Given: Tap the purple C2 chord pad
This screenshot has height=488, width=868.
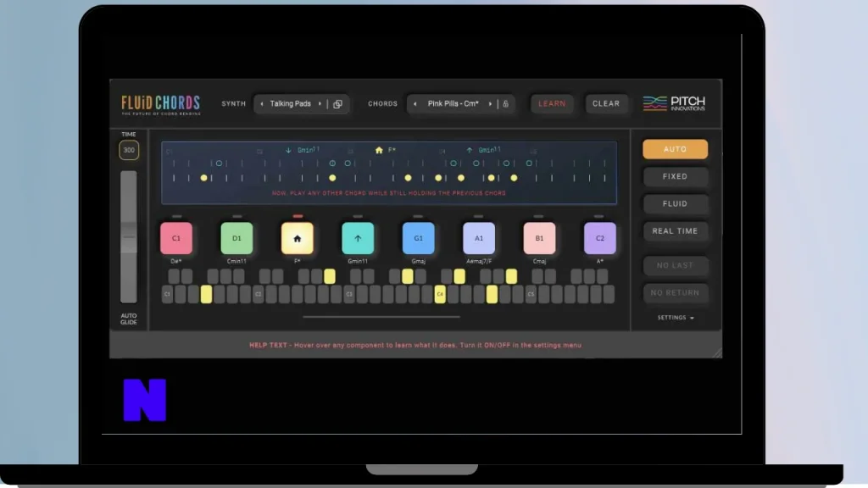Looking at the screenshot, I should pyautogui.click(x=599, y=238).
